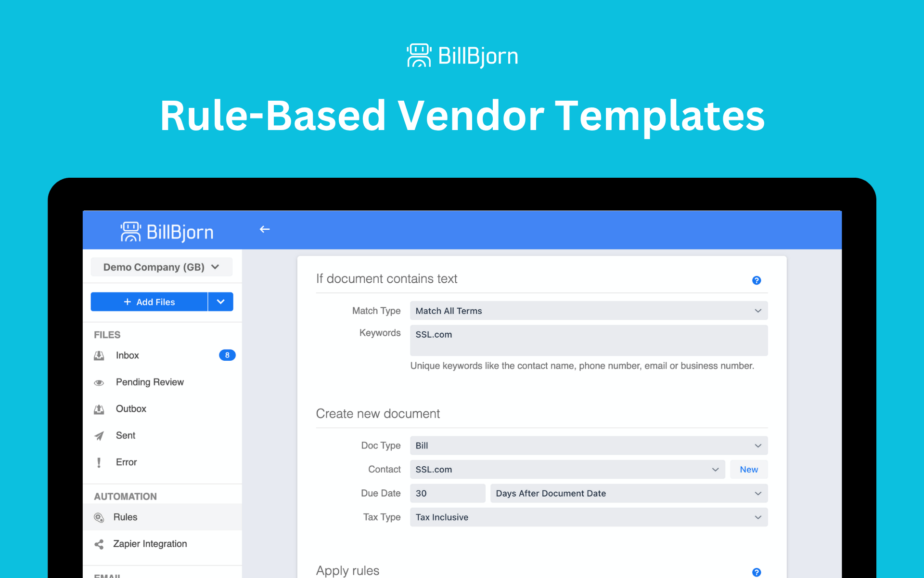Image resolution: width=924 pixels, height=578 pixels.
Task: Change the Doc Type dropdown
Action: pos(588,446)
